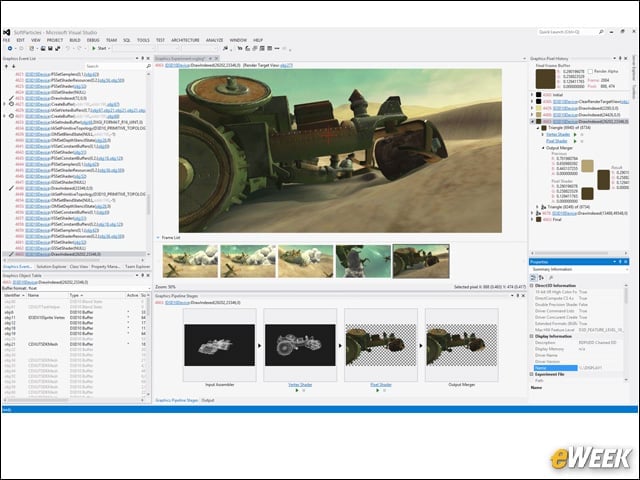Open the ANALYZE menu
The width and height of the screenshot is (640, 480).
coord(214,40)
